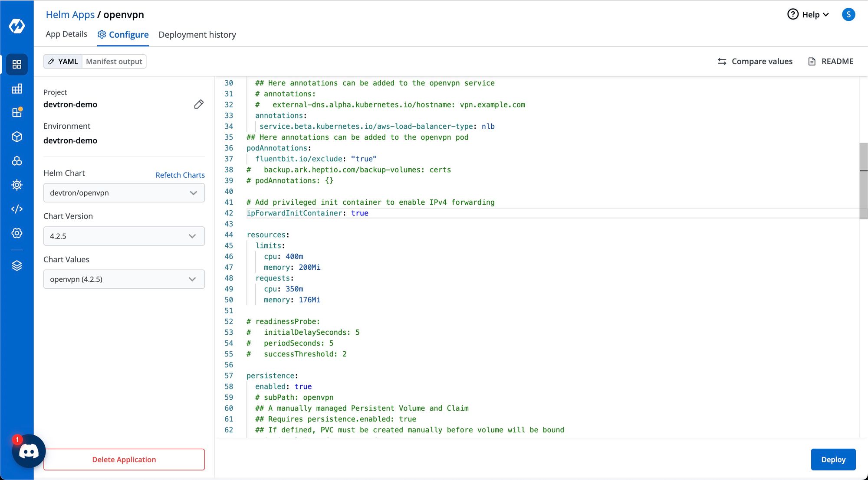Open the bug/security icon in sidebar

click(x=17, y=185)
